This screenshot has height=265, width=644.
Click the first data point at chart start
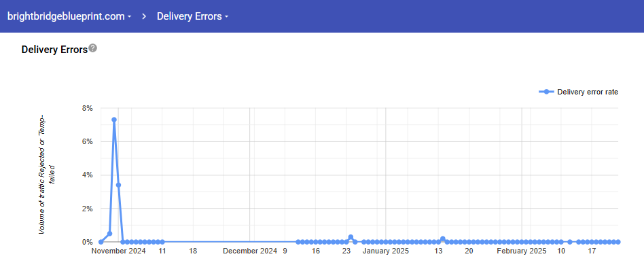[x=101, y=242]
